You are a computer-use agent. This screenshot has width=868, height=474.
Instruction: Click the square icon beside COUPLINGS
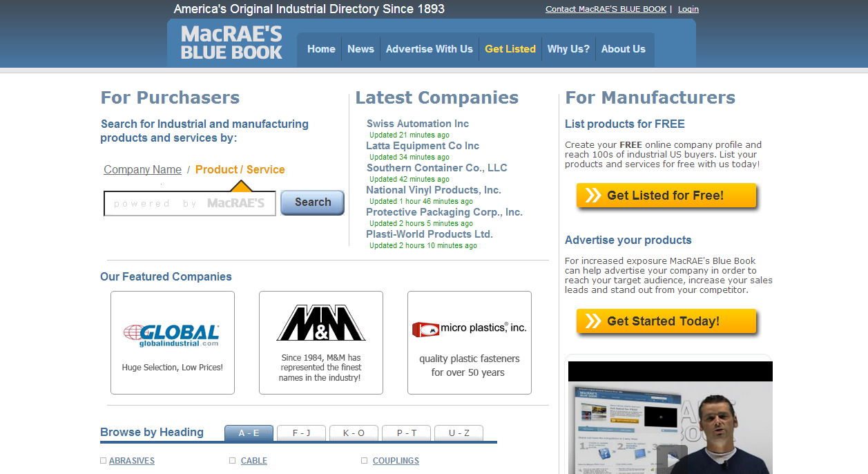(365, 461)
